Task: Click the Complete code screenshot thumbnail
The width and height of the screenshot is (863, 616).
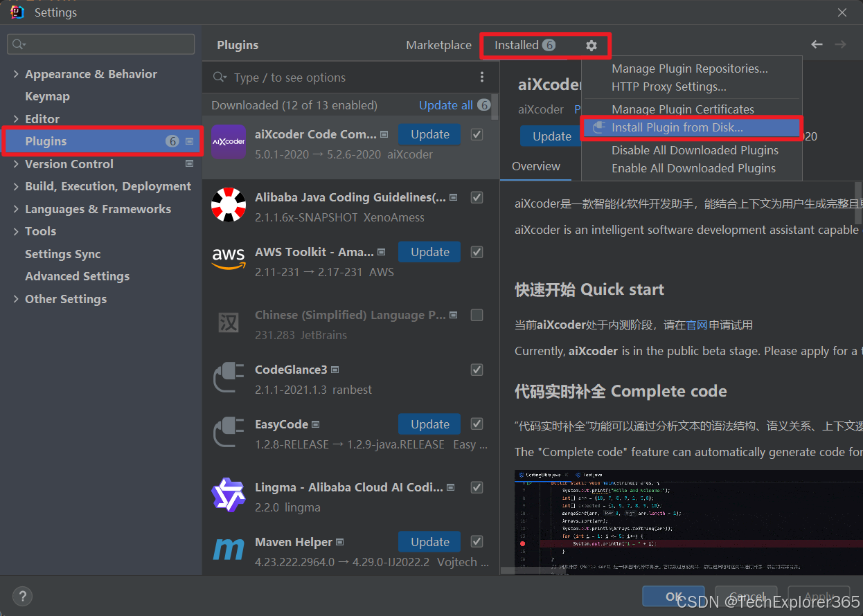Action: click(x=688, y=522)
